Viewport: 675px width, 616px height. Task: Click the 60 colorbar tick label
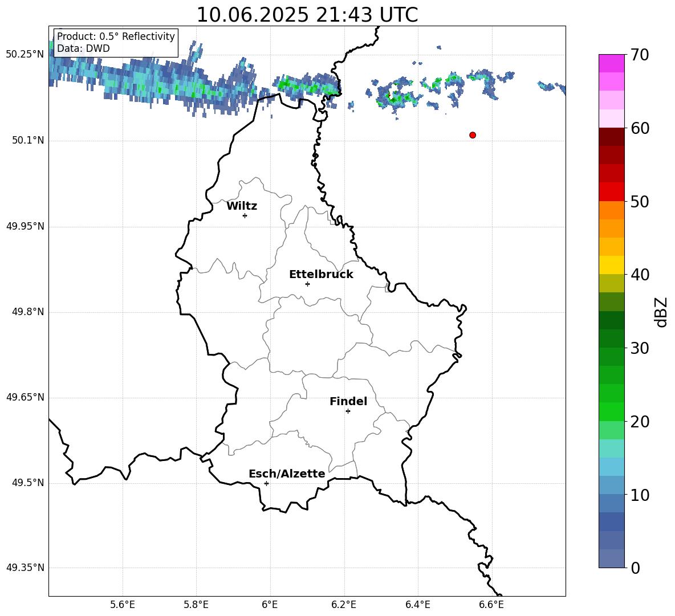click(x=640, y=128)
